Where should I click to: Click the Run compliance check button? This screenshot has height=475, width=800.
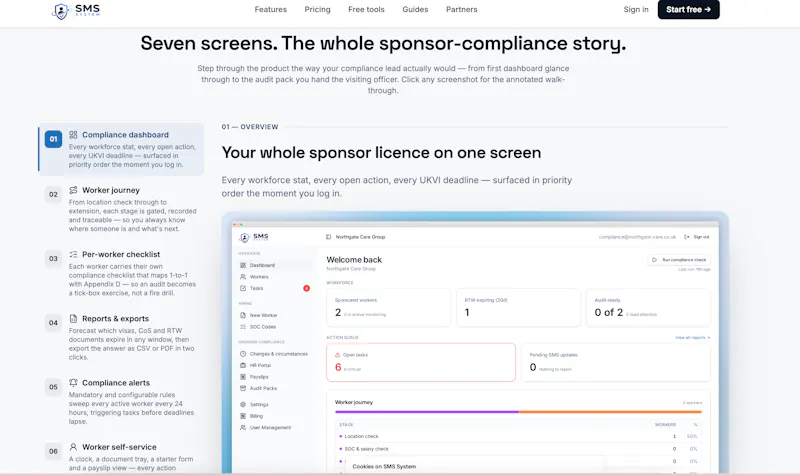tap(679, 260)
